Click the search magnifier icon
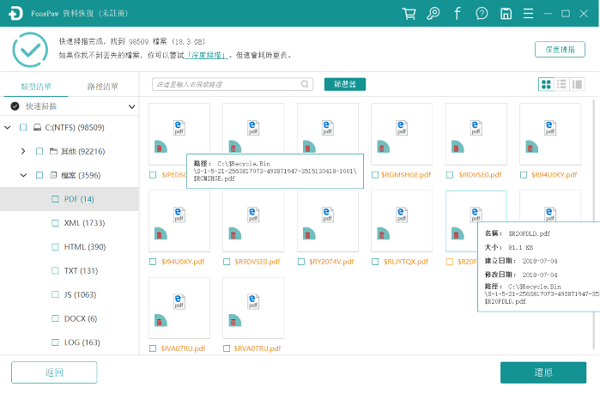 point(305,84)
